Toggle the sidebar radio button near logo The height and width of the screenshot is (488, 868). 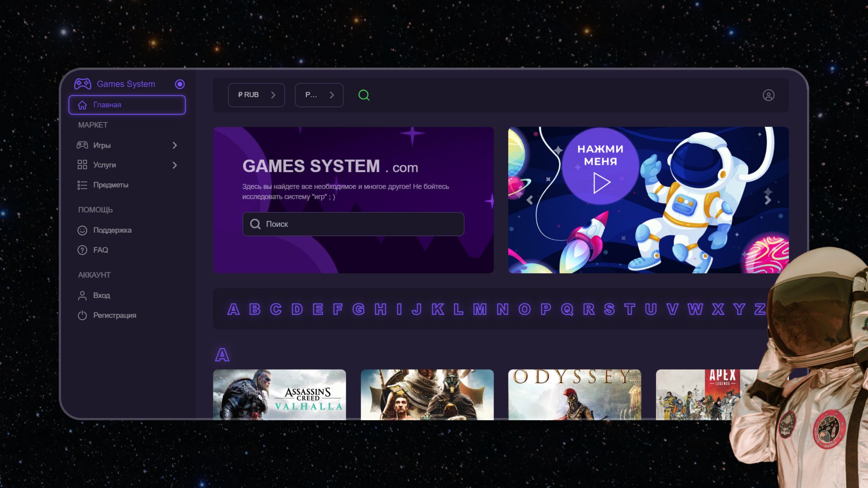tap(180, 84)
